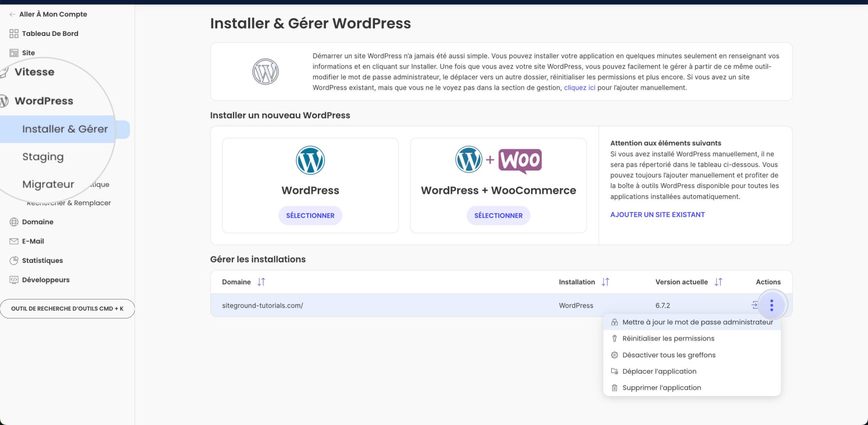
Task: Choose Supprimer l'application
Action: point(692,388)
